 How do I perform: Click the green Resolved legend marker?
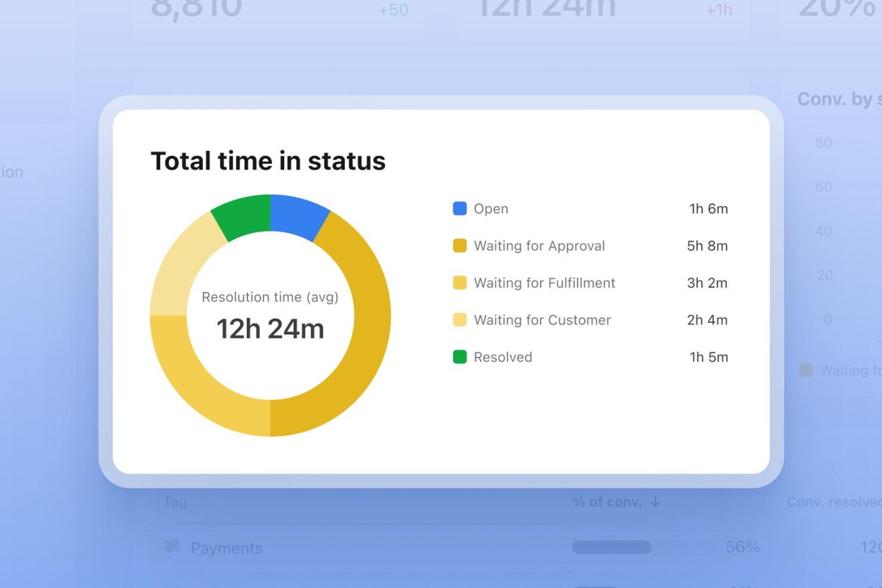tap(459, 356)
